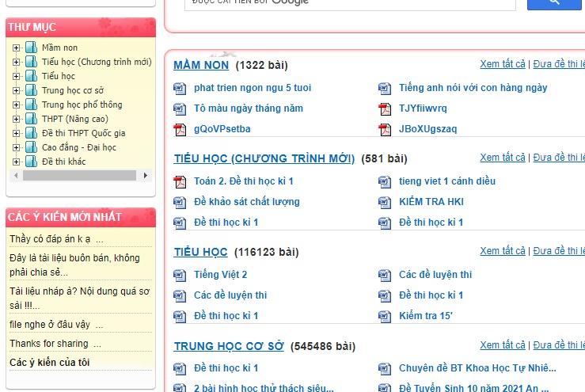Click the Google custom search input field

pos(350,4)
